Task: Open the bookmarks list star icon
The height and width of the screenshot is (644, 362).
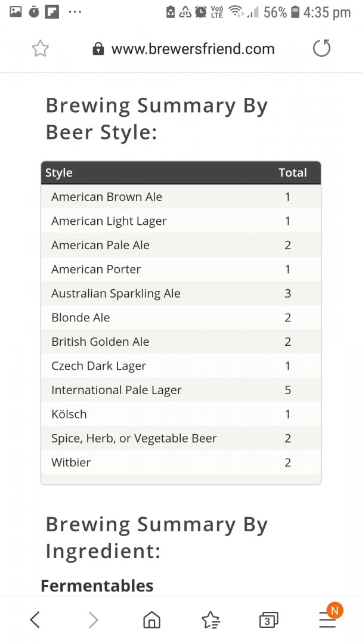Action: coord(211,620)
